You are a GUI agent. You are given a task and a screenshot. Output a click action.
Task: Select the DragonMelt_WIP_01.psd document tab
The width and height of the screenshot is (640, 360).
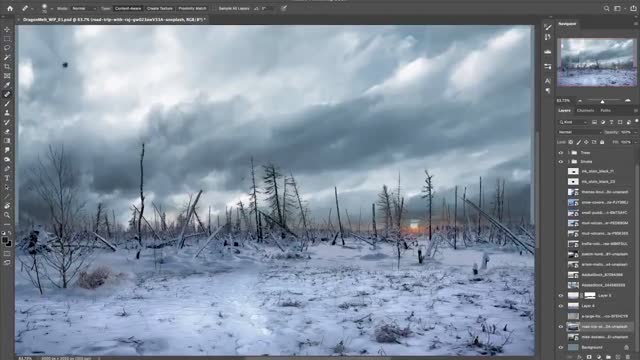click(x=113, y=19)
